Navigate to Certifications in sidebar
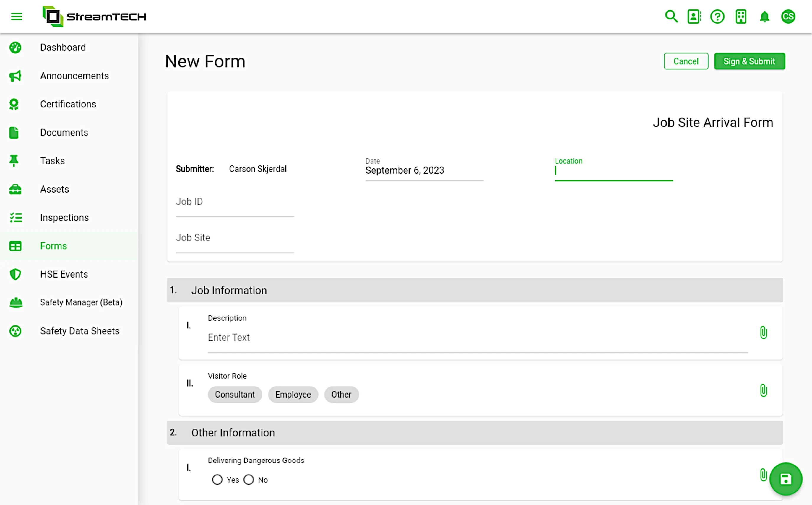 click(x=68, y=104)
